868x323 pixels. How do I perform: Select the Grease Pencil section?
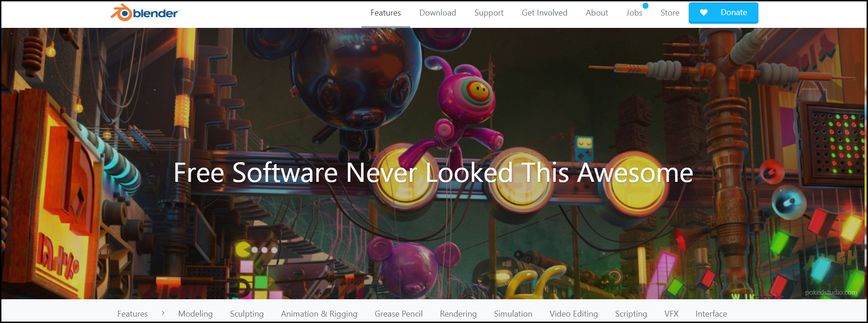[x=398, y=314]
